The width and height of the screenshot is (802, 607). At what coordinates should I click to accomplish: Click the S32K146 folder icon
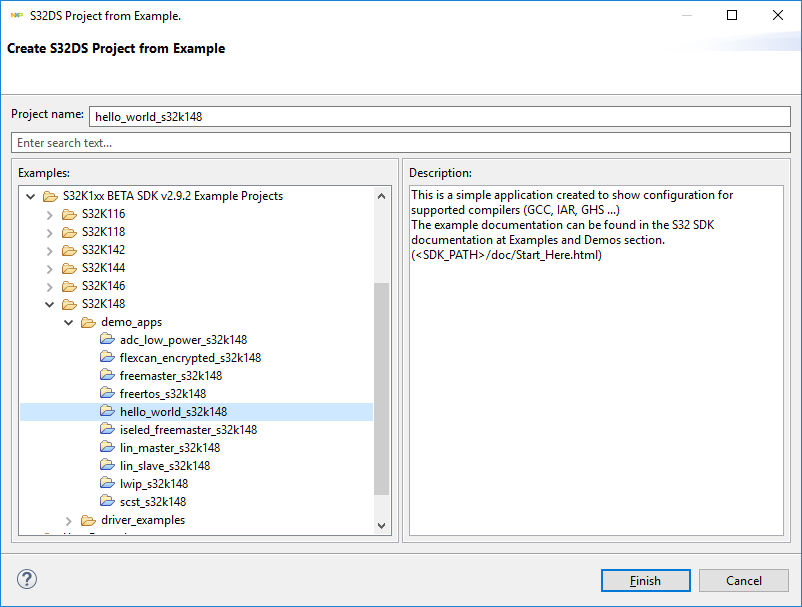[x=69, y=286]
